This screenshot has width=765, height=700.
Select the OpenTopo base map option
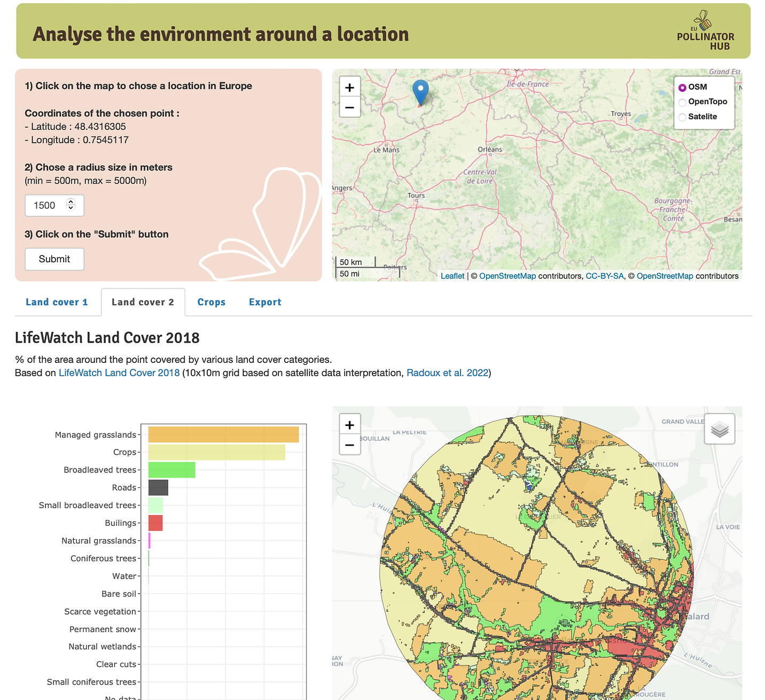[682, 102]
